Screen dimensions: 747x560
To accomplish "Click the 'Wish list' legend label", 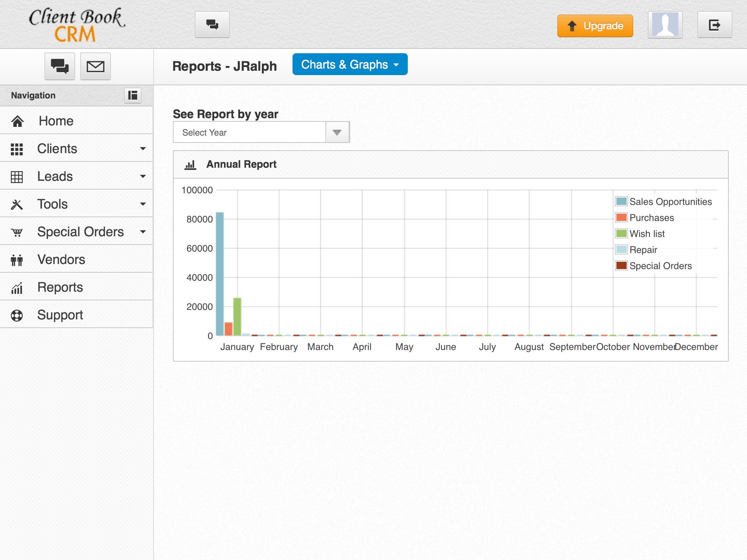I will [x=647, y=234].
